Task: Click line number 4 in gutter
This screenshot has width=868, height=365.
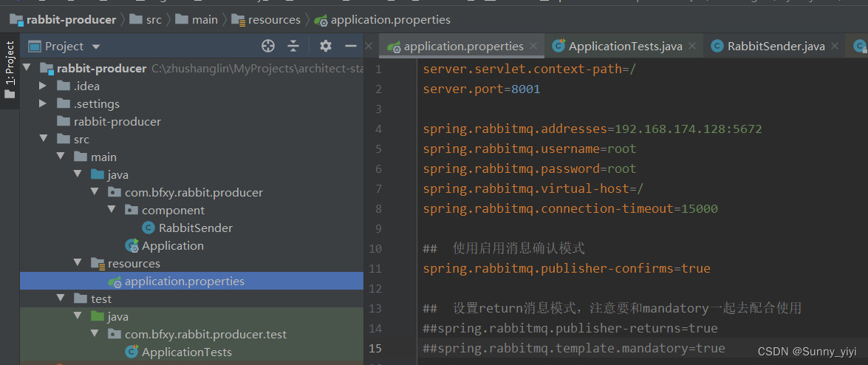Action: tap(379, 129)
